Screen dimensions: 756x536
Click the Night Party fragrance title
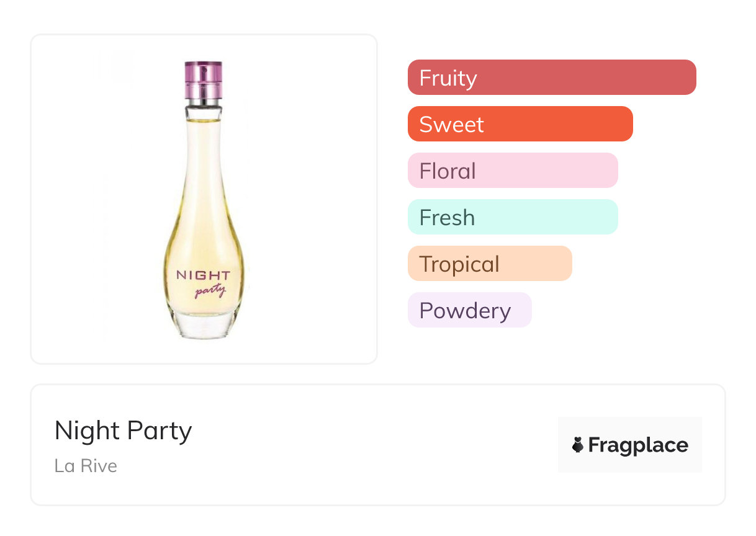123,431
